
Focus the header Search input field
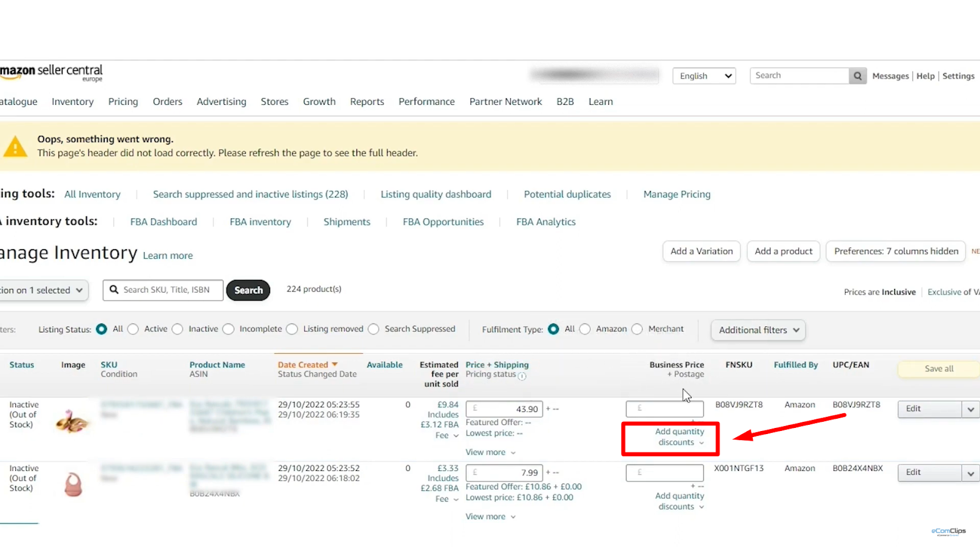[x=799, y=76]
